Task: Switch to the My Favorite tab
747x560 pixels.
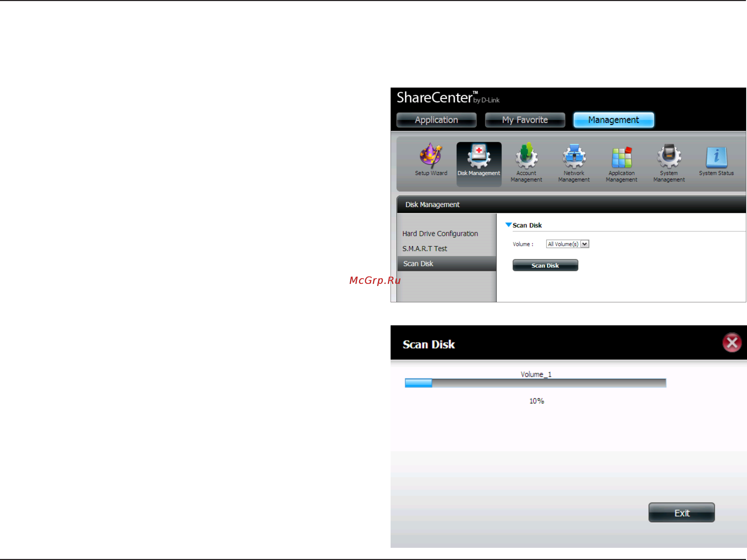Action: (525, 120)
